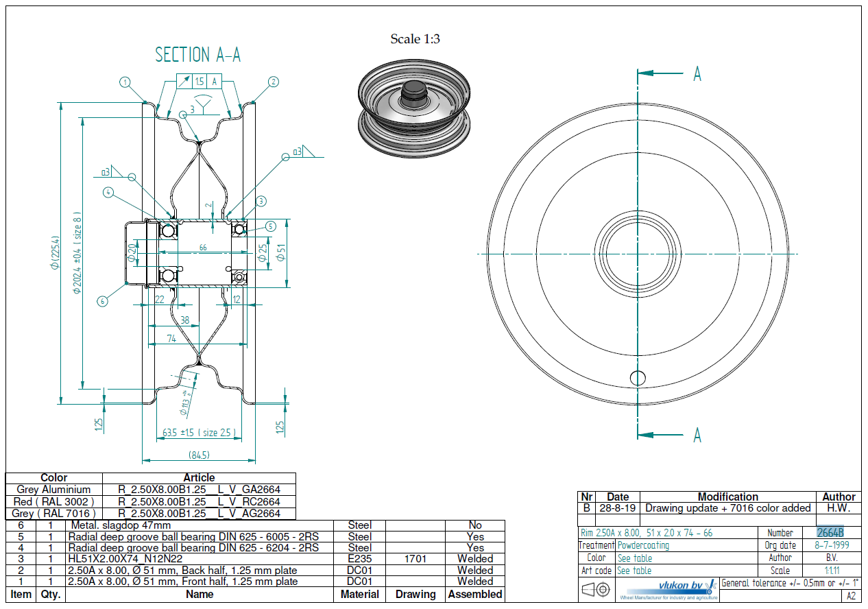Image resolution: width=868 pixels, height=609 pixels.
Task: Click the projection method symbol in title block
Action: [596, 589]
